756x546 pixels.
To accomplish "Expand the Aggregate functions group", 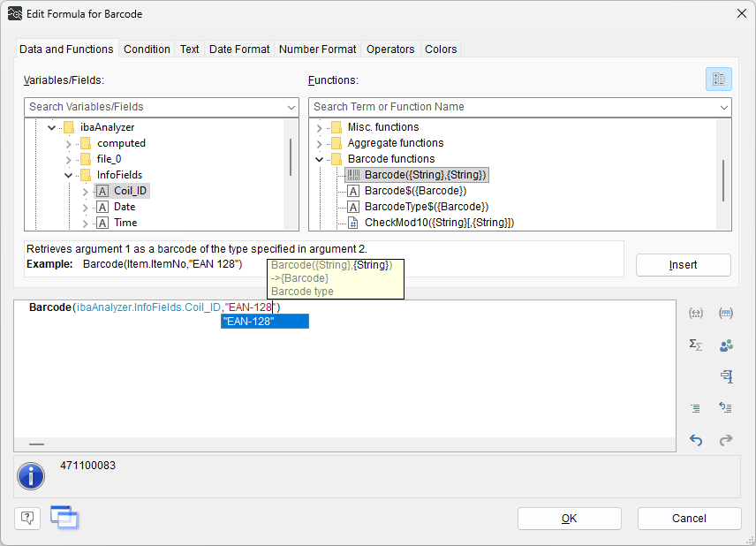I will coord(319,144).
